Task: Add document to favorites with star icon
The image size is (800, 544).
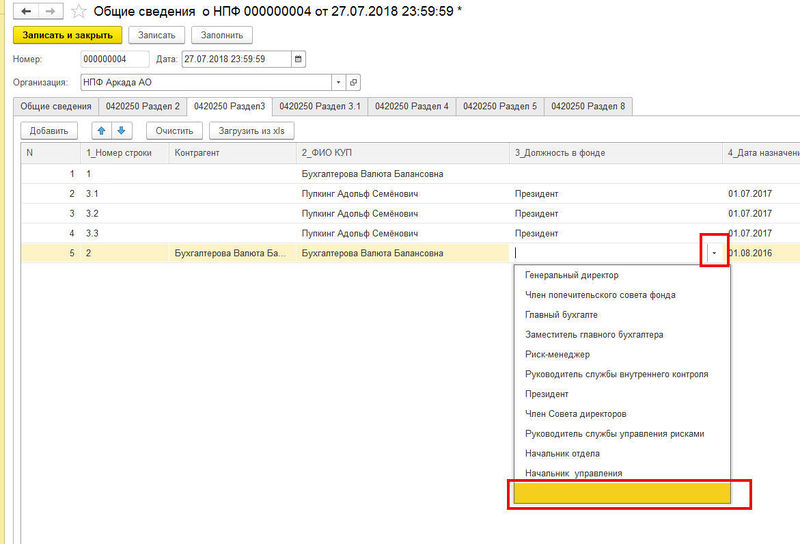Action: tap(78, 11)
